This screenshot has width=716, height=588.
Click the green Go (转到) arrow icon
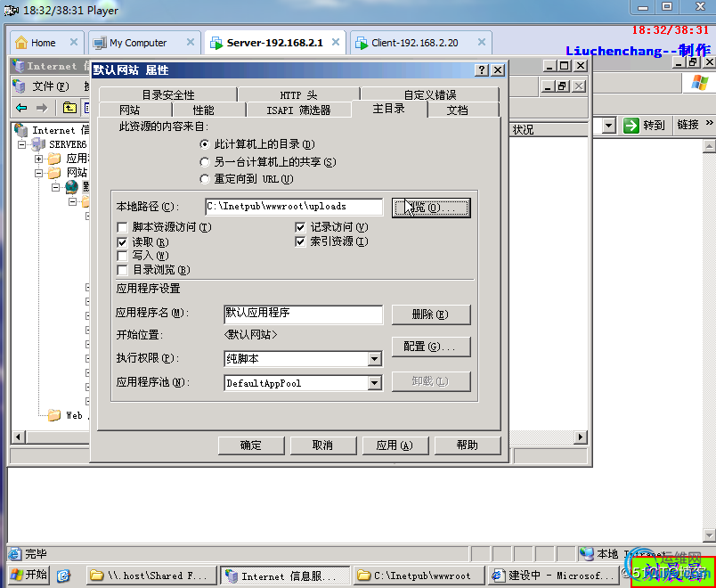tap(631, 126)
